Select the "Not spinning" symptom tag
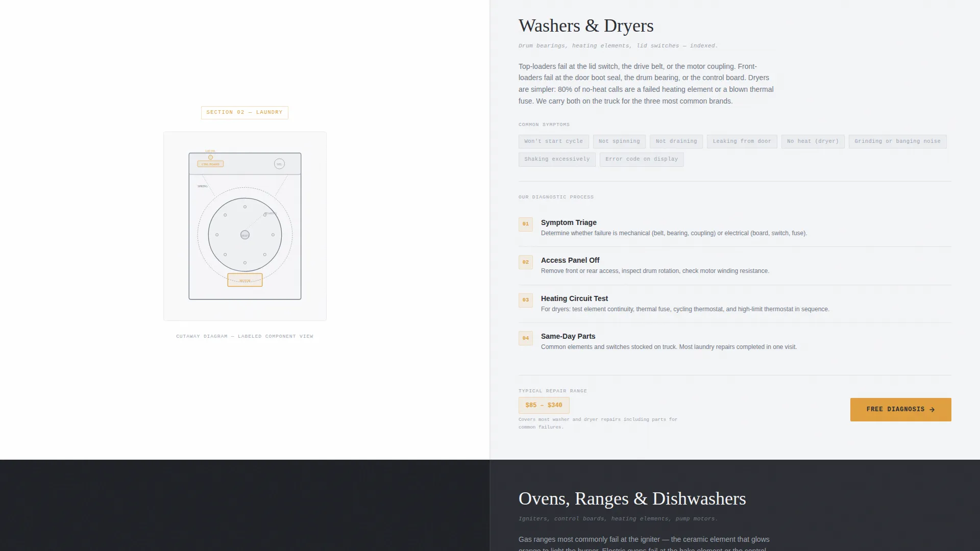 (x=619, y=141)
